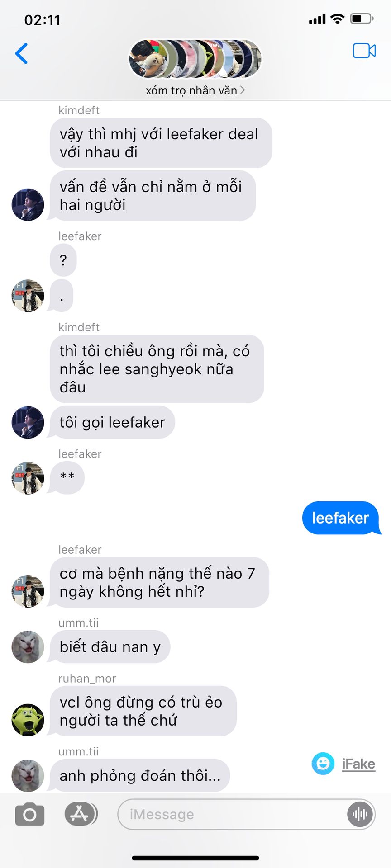Open the group avatars cluster at top
This screenshot has width=391, height=868.
point(195,59)
